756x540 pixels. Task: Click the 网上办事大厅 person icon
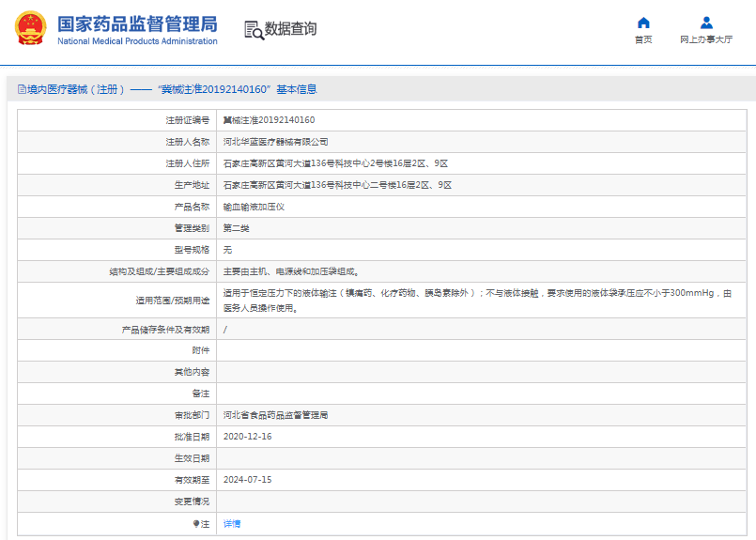pos(706,23)
